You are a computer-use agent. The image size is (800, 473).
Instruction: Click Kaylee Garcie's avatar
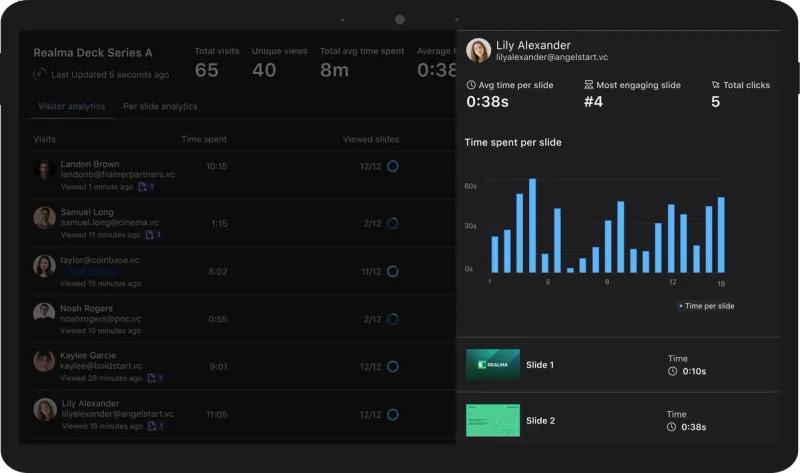point(44,361)
